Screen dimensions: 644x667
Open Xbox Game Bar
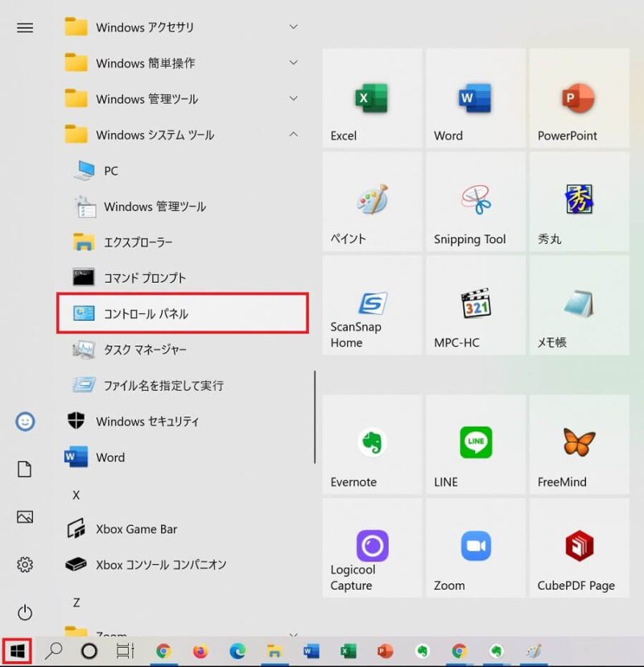(x=183, y=529)
